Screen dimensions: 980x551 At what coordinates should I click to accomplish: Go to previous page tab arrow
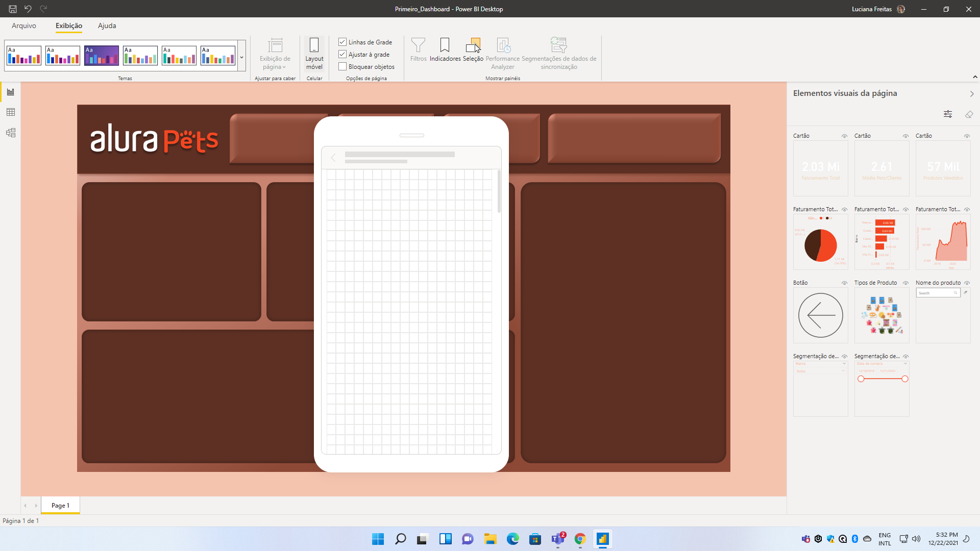(x=25, y=506)
